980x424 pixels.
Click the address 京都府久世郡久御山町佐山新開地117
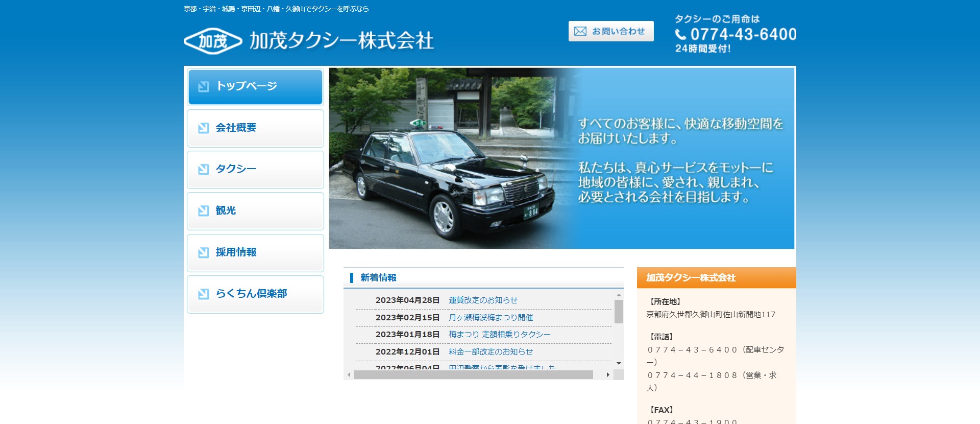(x=711, y=315)
